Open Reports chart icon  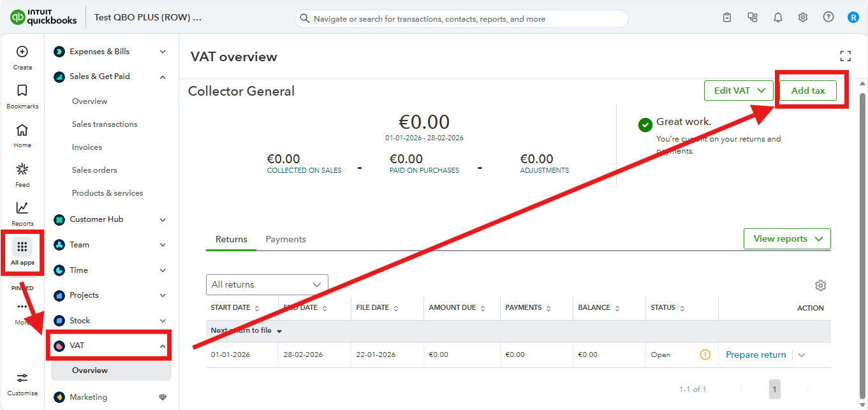[22, 208]
